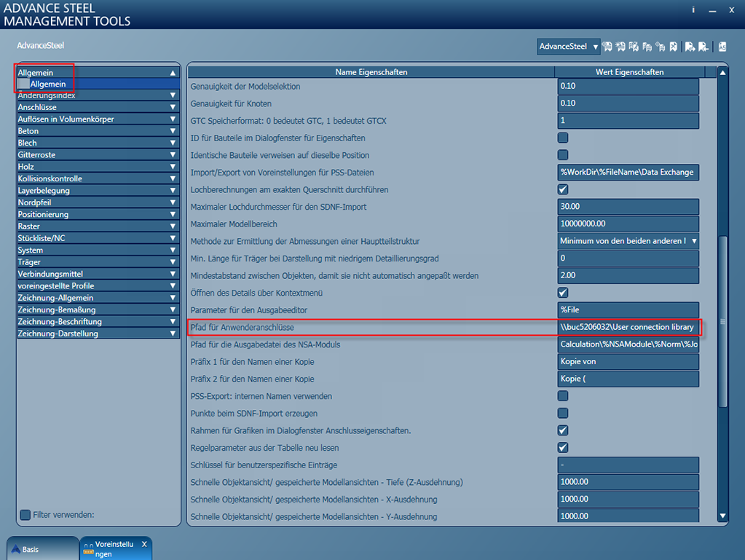Tick Identische Bauteile verweisen auf dieselbe Position
This screenshot has height=560, width=745.
(563, 155)
